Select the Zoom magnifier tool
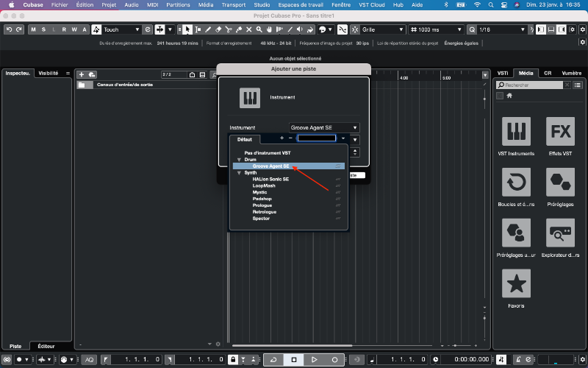This screenshot has width=588, height=368. point(259,29)
